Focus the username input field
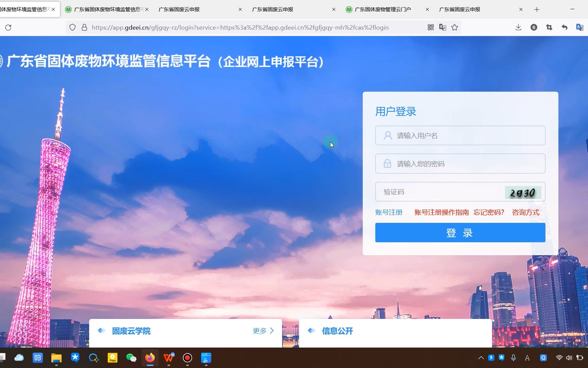The width and height of the screenshot is (588, 368). pos(460,136)
